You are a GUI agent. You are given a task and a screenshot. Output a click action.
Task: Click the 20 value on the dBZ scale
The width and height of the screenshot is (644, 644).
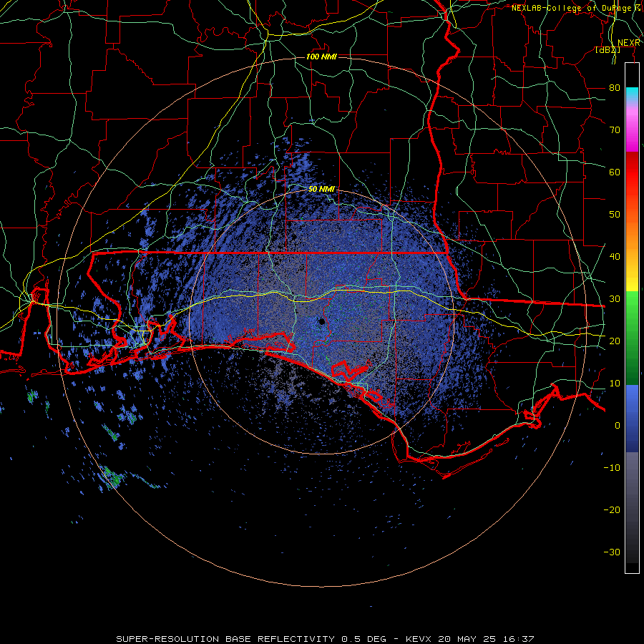(x=615, y=341)
